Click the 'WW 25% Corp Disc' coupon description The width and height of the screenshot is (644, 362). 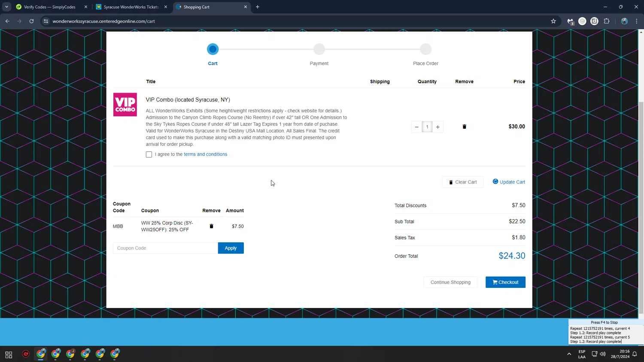pos(167,226)
